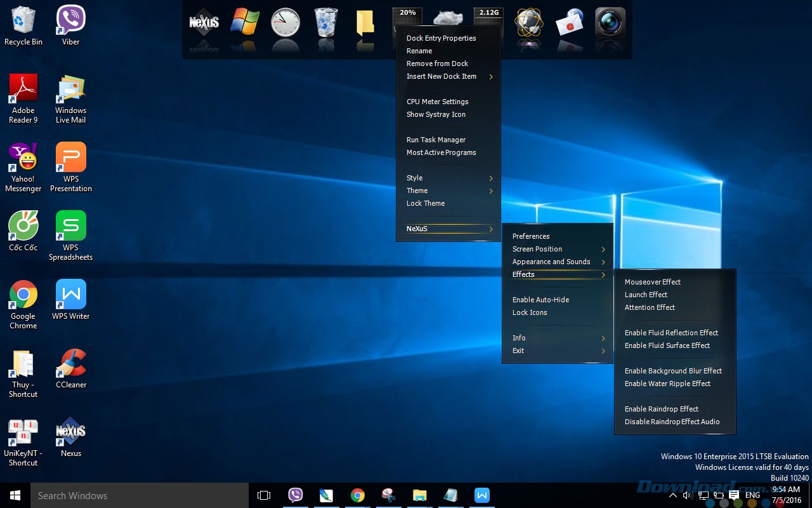The image size is (812, 508).
Task: Click the NeXuS logo in the dock
Action: click(x=204, y=23)
